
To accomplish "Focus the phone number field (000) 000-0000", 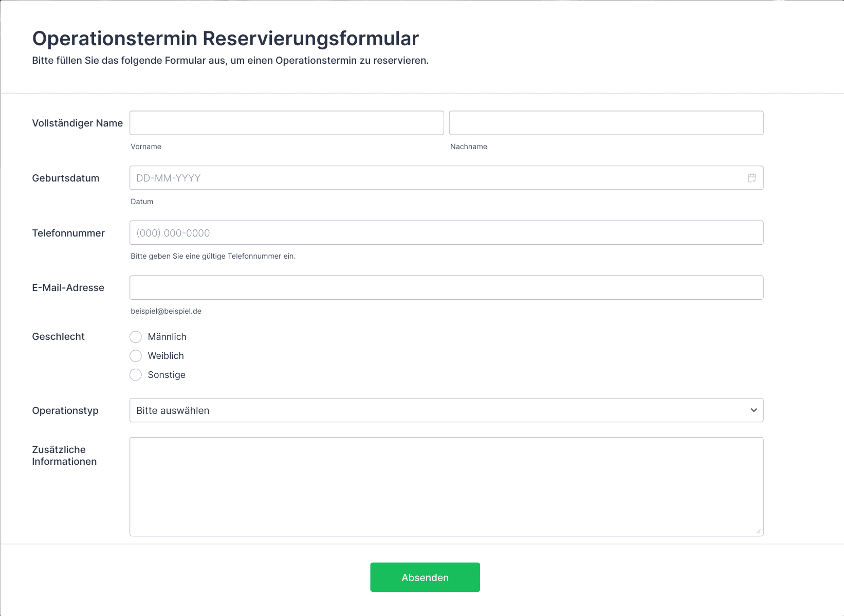I will (446, 233).
